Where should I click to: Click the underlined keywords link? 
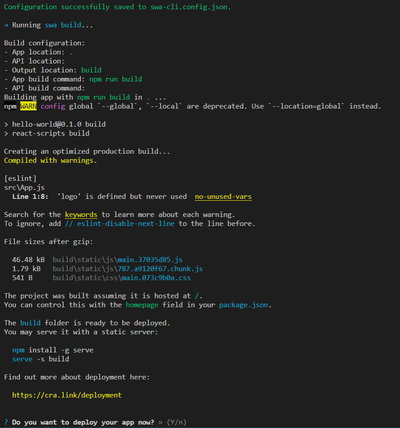81,214
